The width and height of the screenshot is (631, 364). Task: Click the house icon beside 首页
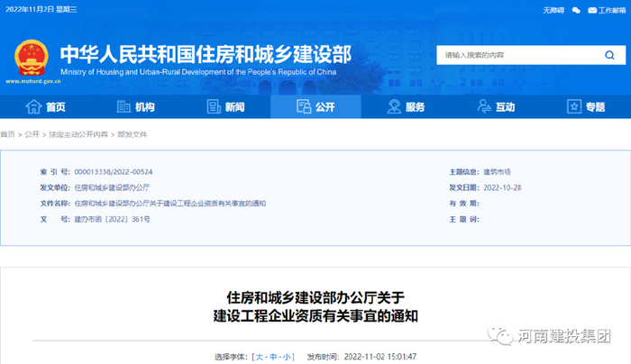click(x=33, y=106)
